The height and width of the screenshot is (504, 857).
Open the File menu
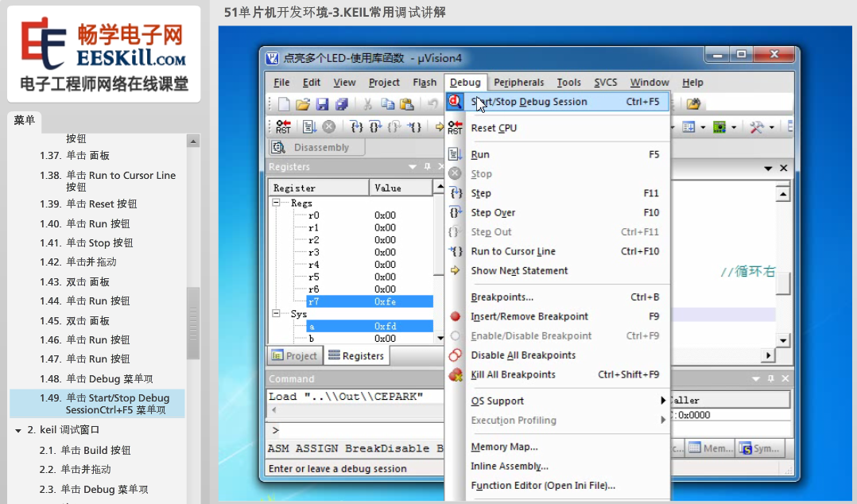coord(281,82)
